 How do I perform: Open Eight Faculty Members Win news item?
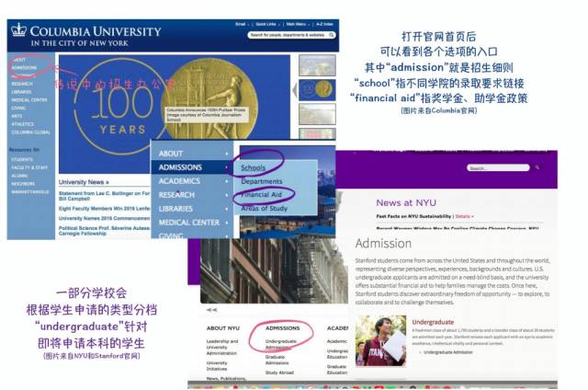104,208
